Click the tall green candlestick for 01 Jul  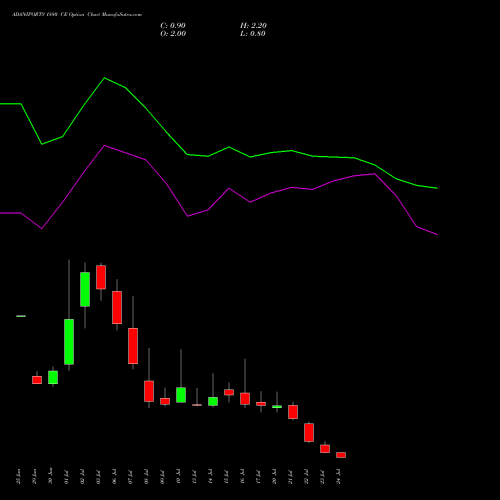[69, 342]
